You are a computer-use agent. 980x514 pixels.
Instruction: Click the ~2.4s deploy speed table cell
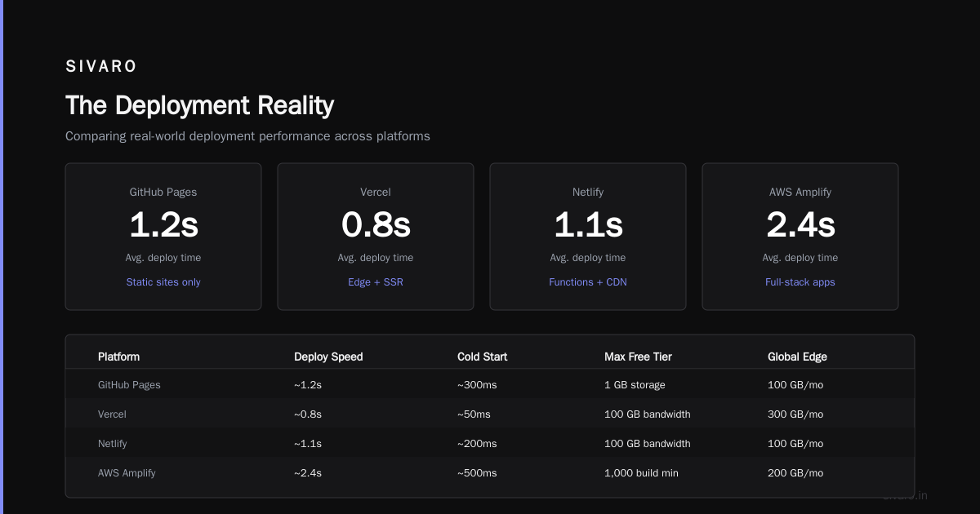[308, 473]
